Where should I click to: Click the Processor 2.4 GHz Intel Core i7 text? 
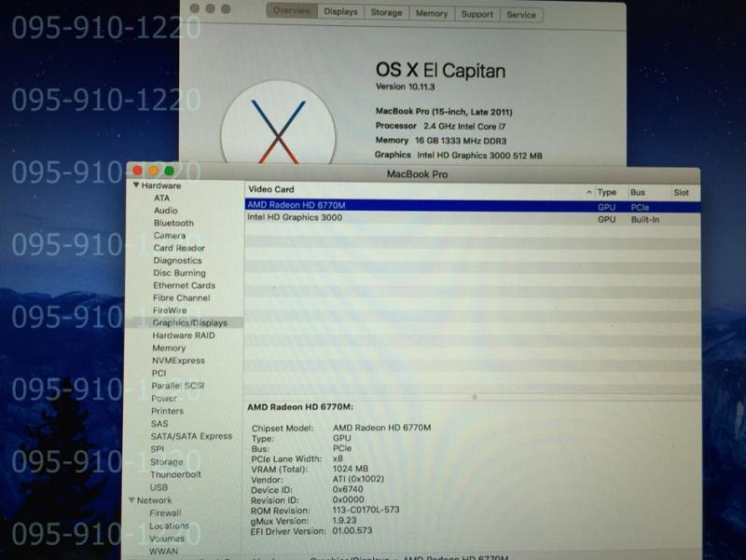tap(440, 126)
